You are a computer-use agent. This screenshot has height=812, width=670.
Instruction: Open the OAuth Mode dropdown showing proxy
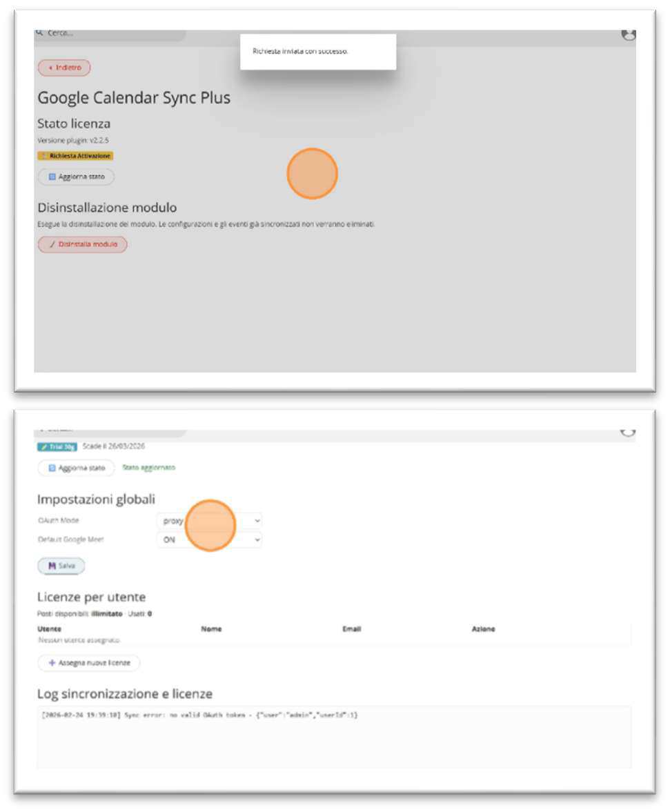click(209, 520)
